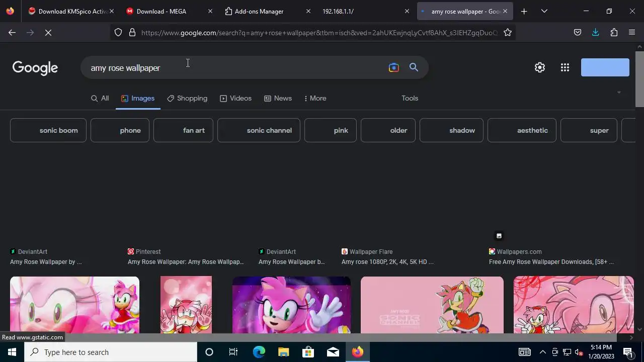This screenshot has height=362, width=644.
Task: Bookmark this page with the star
Action: pyautogui.click(x=508, y=33)
